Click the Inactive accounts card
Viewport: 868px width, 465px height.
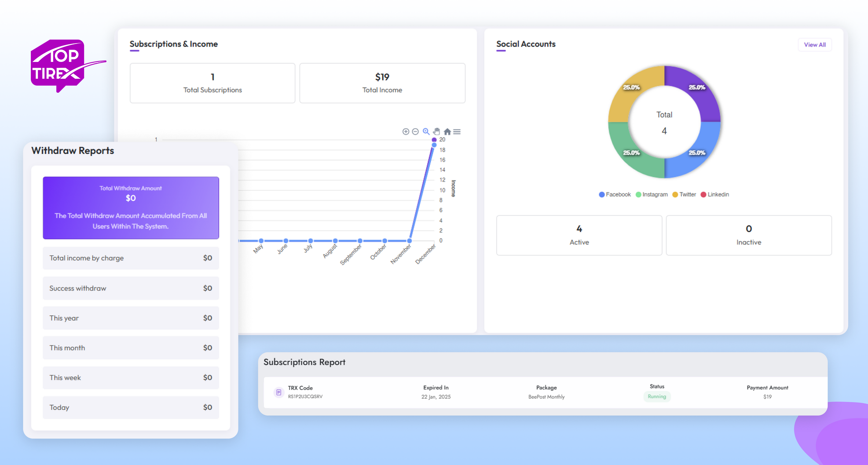pyautogui.click(x=749, y=235)
